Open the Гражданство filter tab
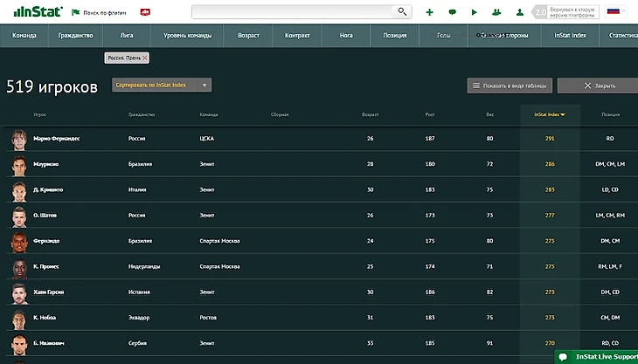Screen dimensions: 638x364 click(74, 36)
